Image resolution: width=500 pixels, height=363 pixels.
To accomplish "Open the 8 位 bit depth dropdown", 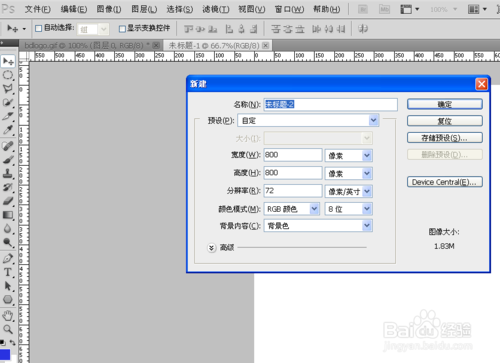I will tap(367, 209).
